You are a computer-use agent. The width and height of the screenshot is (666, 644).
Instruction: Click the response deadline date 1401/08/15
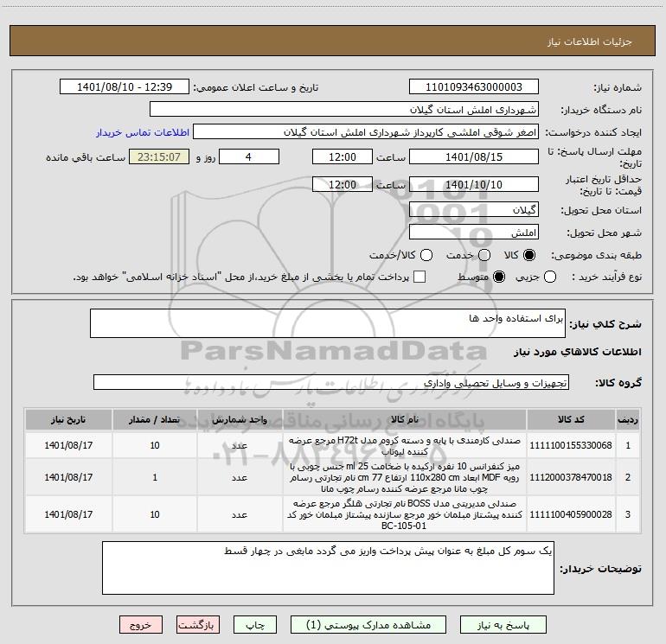(x=474, y=156)
